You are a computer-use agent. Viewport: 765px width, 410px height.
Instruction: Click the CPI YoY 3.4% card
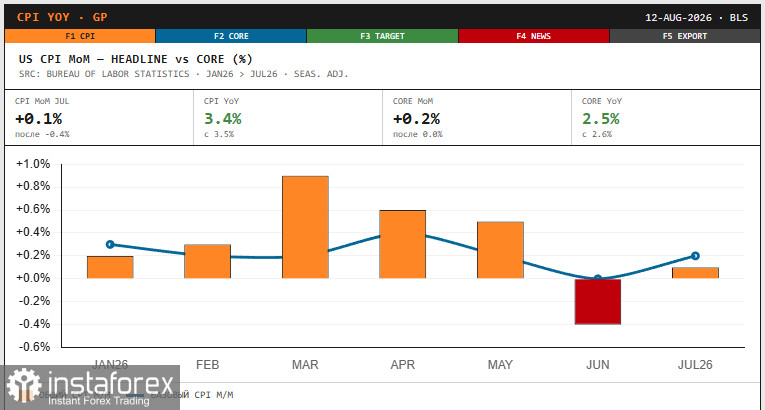pos(288,118)
